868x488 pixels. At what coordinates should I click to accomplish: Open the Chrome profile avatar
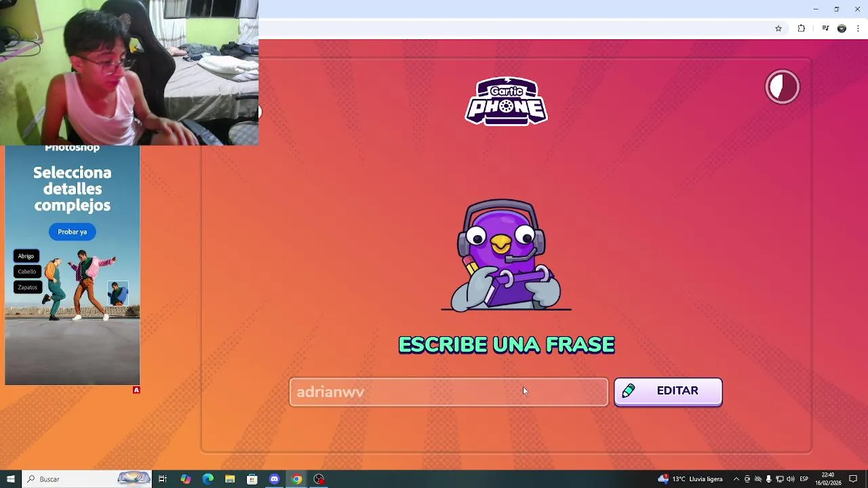(842, 28)
